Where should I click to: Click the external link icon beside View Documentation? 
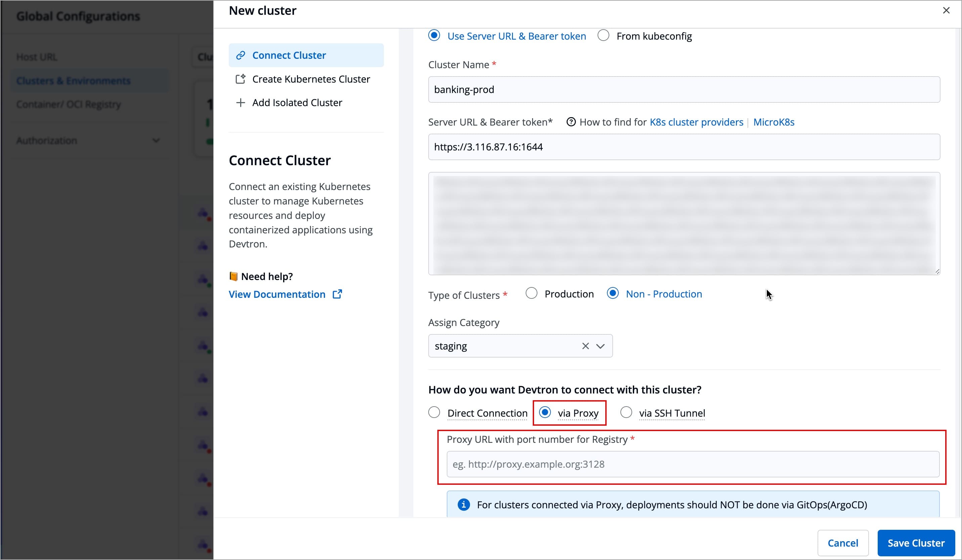[x=337, y=294]
